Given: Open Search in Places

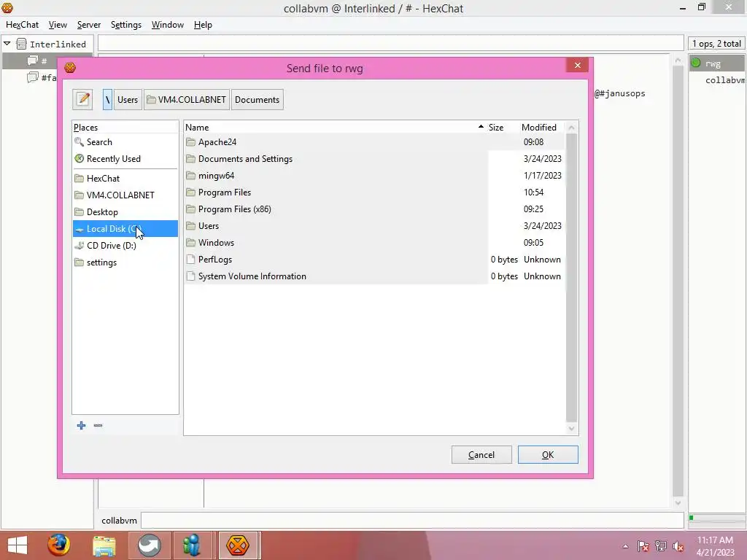Looking at the screenshot, I should (x=125, y=142).
